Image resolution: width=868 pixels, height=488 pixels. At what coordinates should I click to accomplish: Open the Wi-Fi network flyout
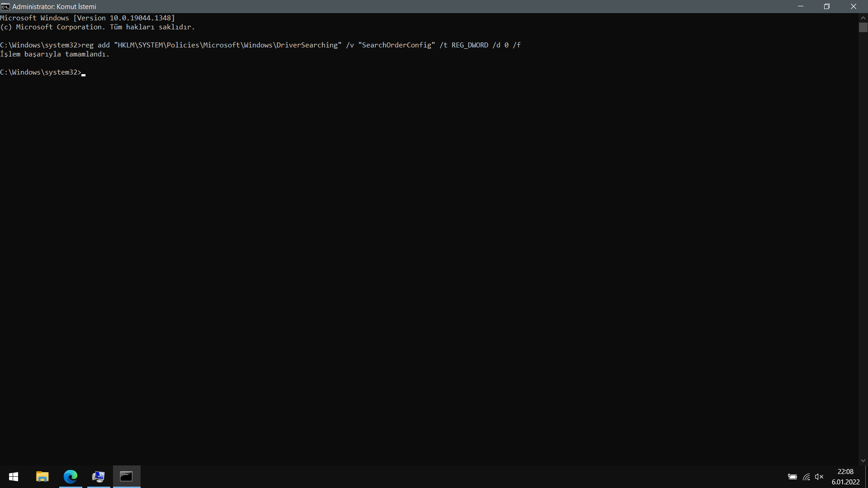click(x=806, y=477)
